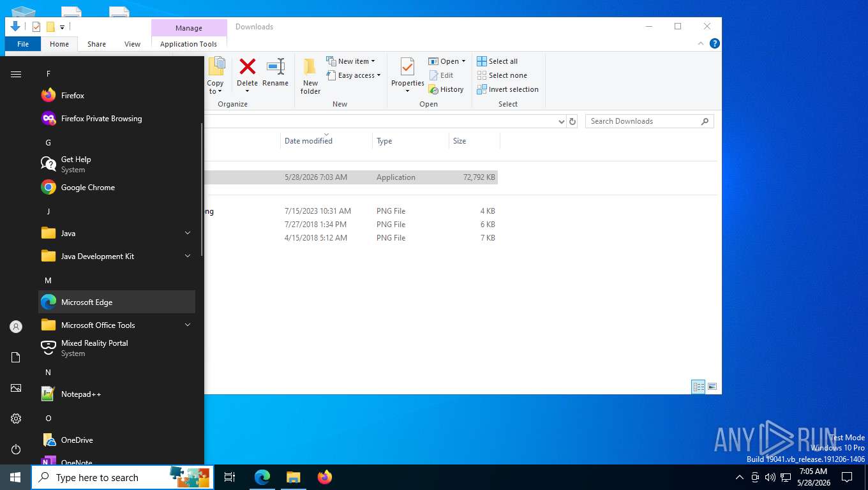Expand the Open button dropdown arrow

pos(463,61)
